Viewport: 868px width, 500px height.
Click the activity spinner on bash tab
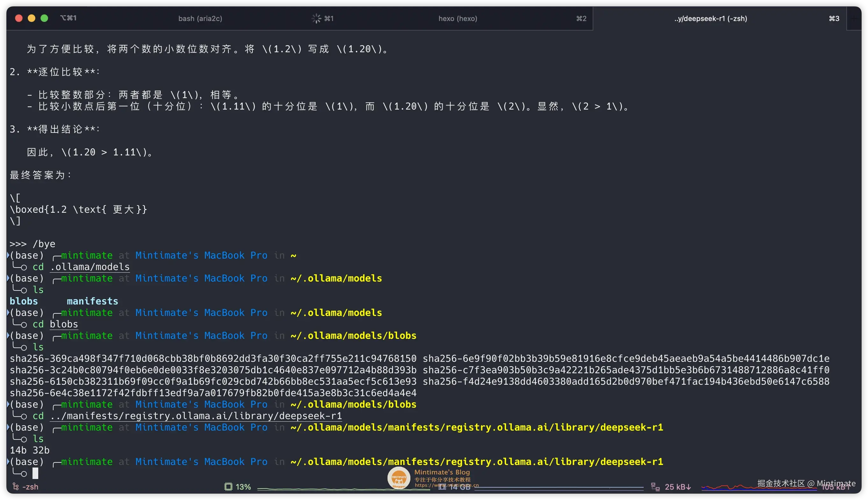[316, 18]
